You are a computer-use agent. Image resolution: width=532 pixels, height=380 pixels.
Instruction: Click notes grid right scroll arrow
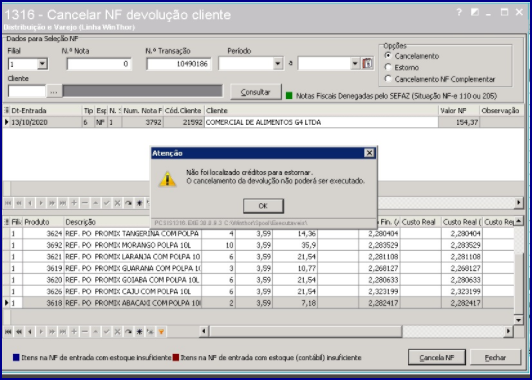click(x=518, y=203)
